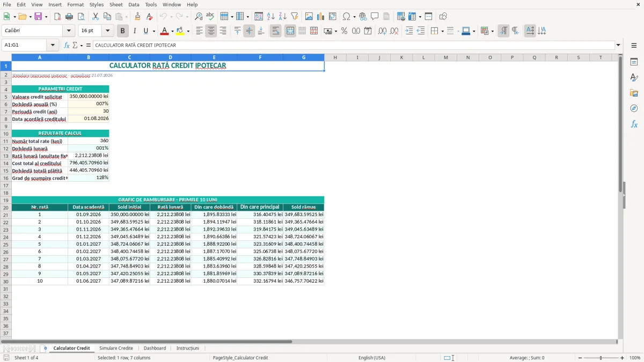The width and height of the screenshot is (644, 362).
Task: Toggle Bold formatting
Action: pos(122,31)
